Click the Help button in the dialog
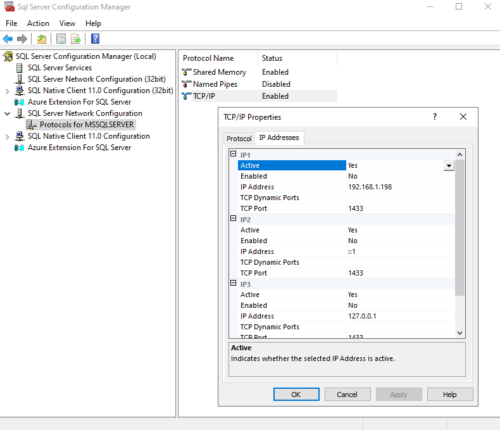This screenshot has height=430, width=500. [450, 394]
